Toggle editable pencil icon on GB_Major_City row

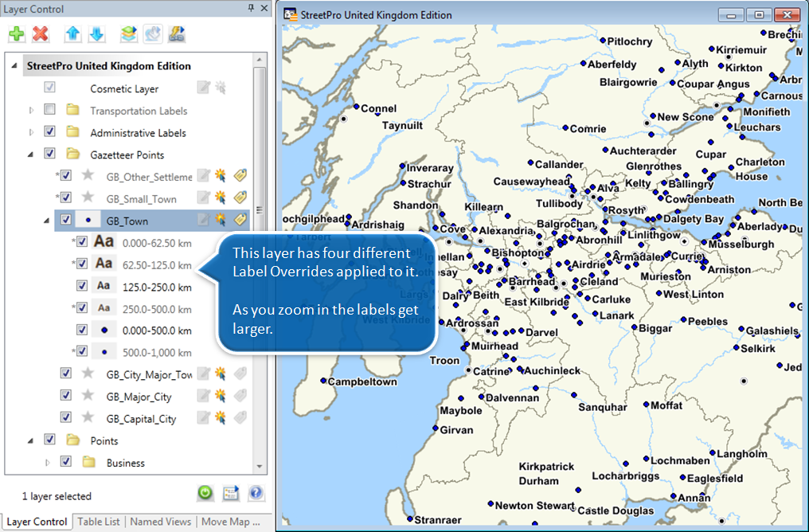(x=204, y=397)
